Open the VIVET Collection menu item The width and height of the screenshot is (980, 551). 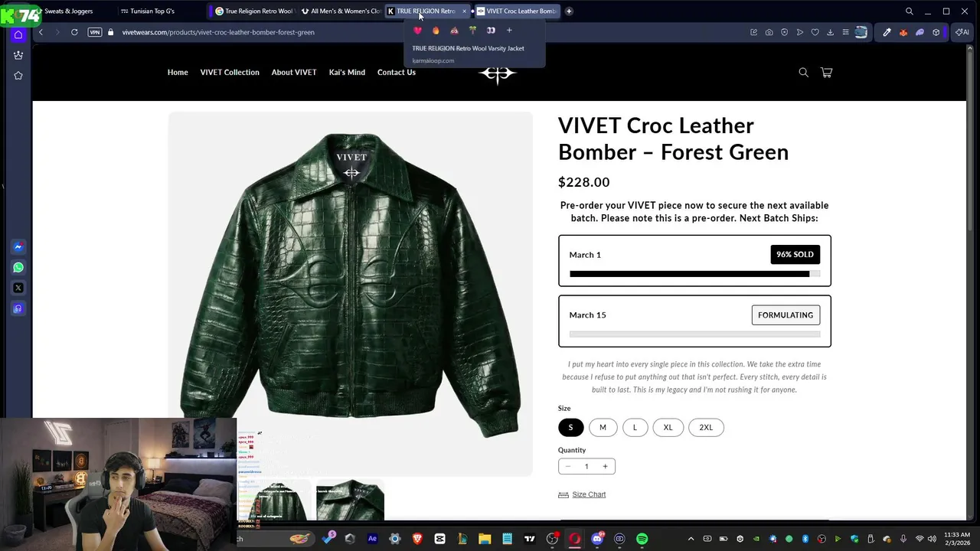point(230,72)
